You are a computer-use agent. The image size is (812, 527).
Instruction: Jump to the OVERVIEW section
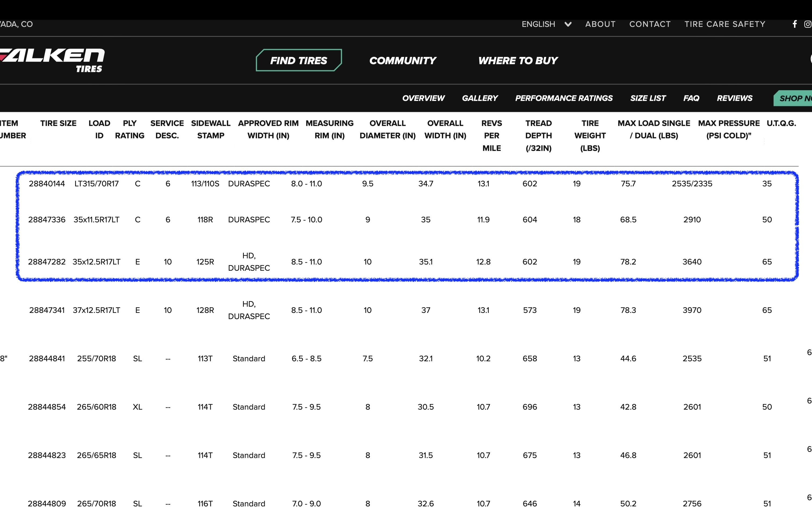click(x=423, y=98)
